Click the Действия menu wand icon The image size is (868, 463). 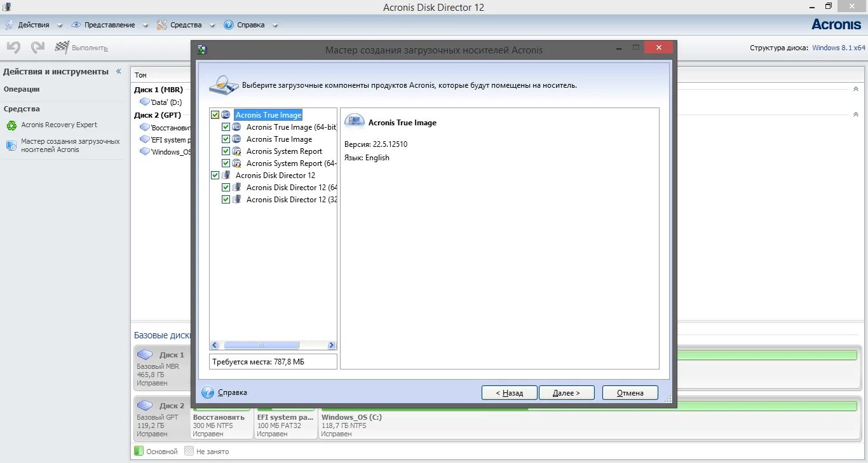[10, 25]
